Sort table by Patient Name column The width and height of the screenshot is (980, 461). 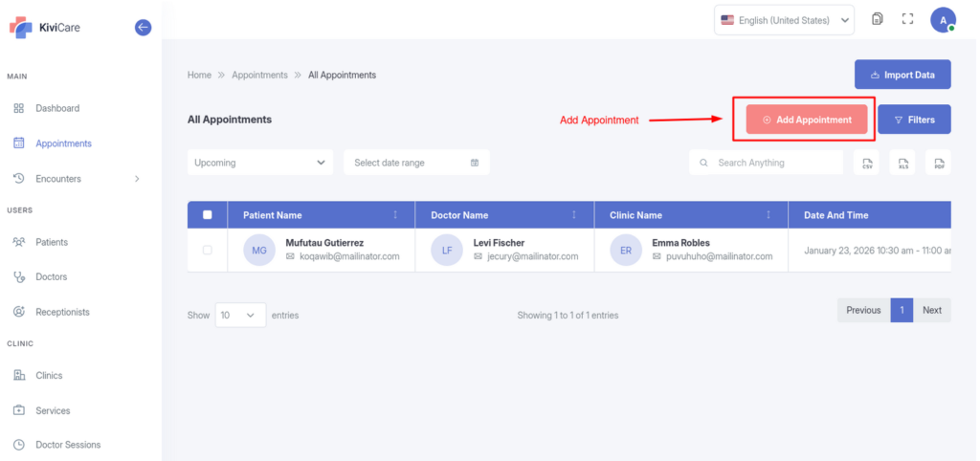pos(395,215)
